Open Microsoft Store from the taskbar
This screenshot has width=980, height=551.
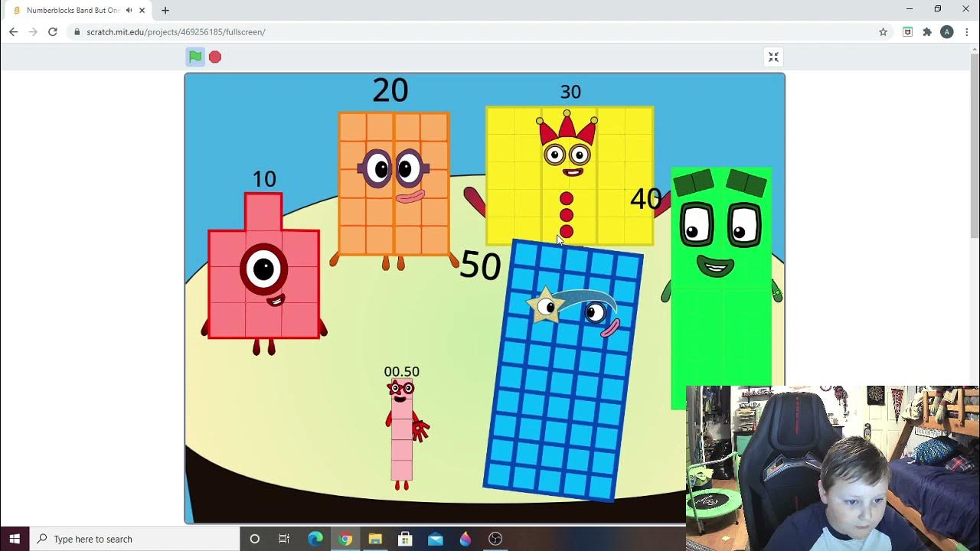tap(406, 539)
